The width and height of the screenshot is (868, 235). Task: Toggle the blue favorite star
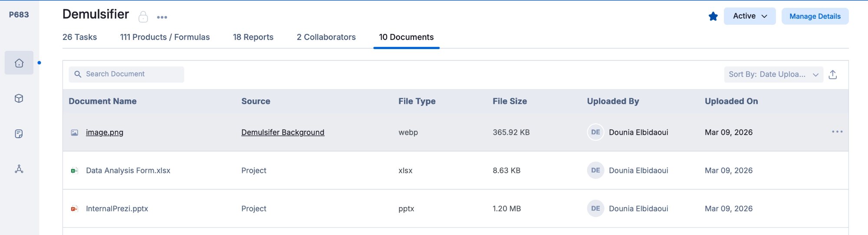pos(713,17)
